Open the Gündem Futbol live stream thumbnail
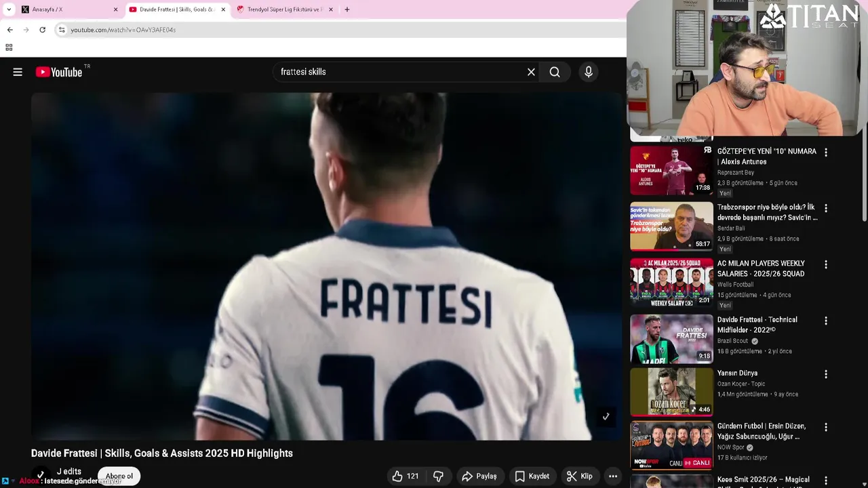This screenshot has width=868, height=488. (x=671, y=445)
